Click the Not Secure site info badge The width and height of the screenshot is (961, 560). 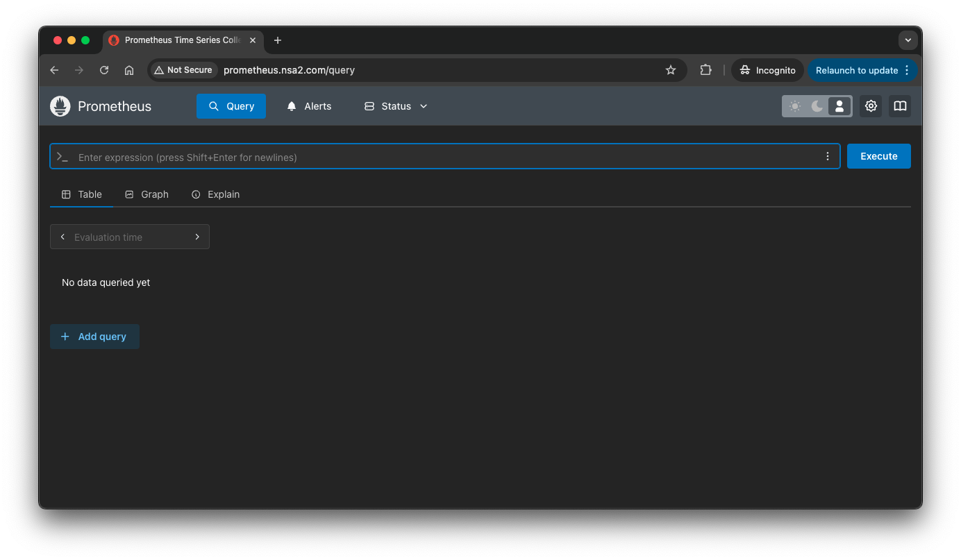pos(183,70)
